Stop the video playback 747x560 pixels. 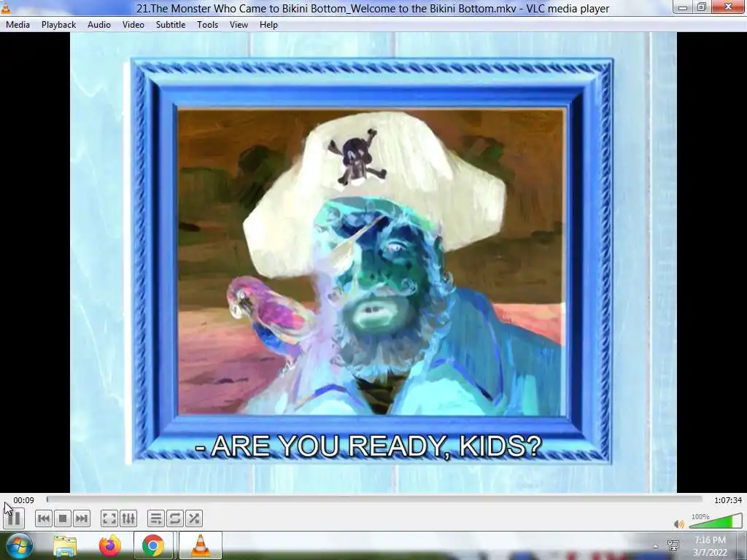[x=63, y=518]
